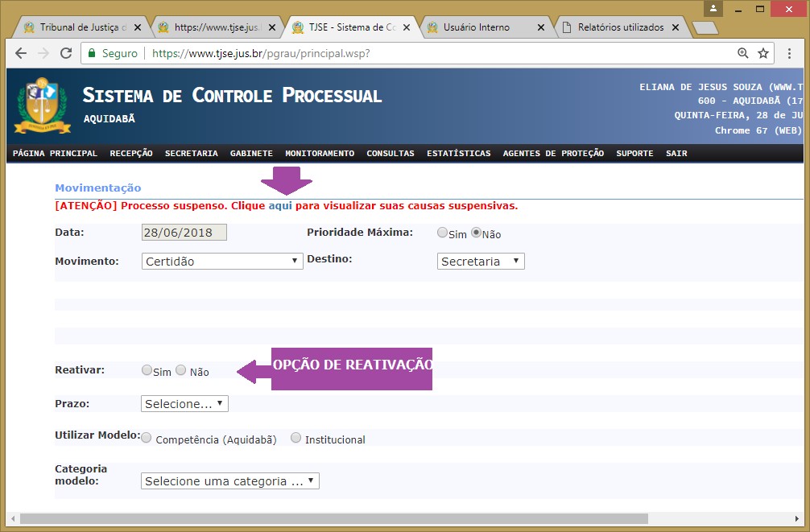Close the Usuário Interno tab
810x532 pixels.
540,27
